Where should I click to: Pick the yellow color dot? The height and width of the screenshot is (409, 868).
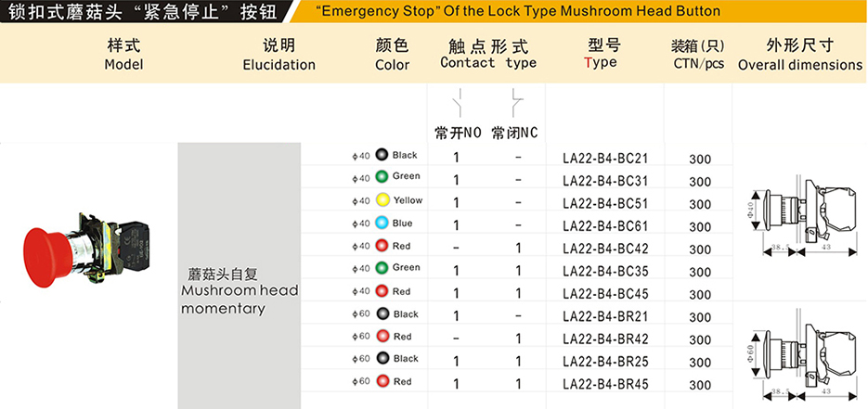coord(382,200)
